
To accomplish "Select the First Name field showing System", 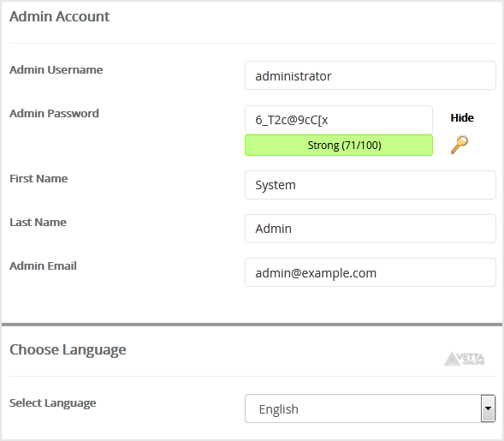I will [x=371, y=185].
